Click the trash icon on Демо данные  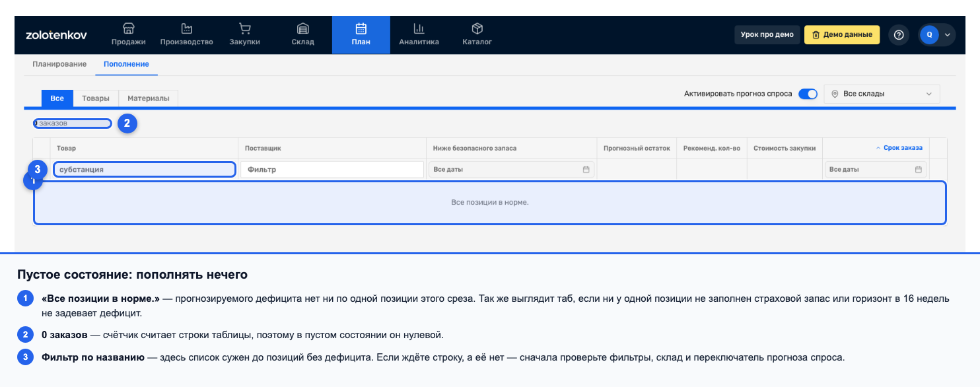pos(816,34)
